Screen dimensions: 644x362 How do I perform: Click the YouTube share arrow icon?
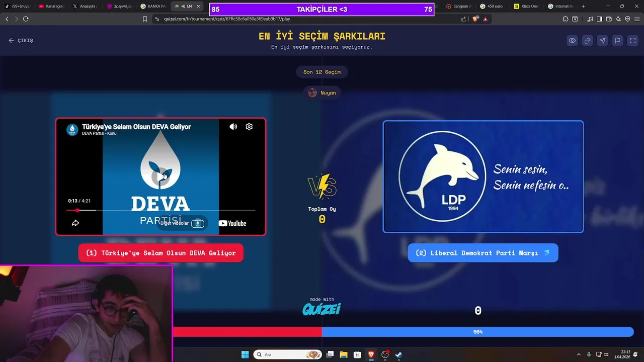(x=75, y=223)
